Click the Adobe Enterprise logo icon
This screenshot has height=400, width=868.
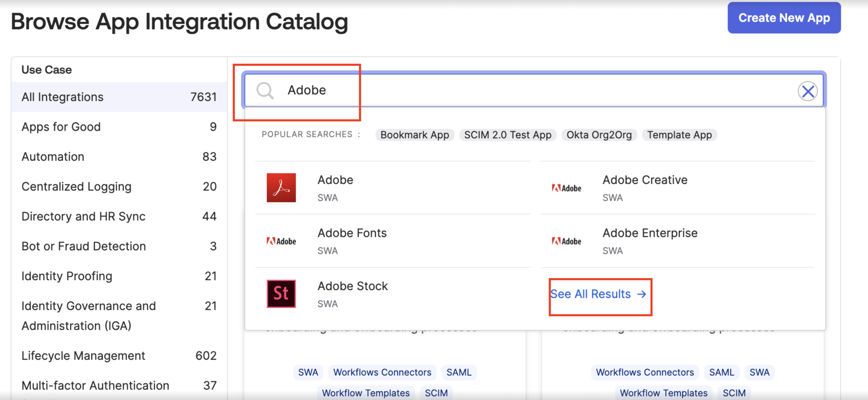566,241
